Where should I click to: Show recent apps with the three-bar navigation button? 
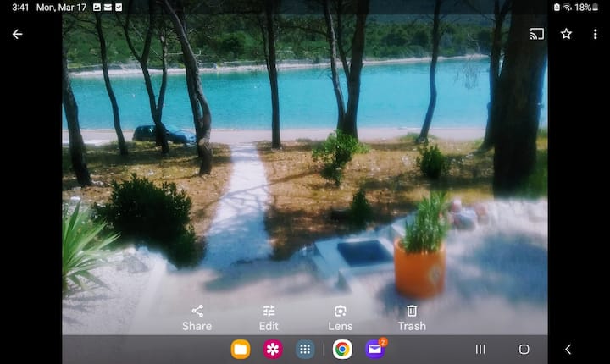[480, 350]
